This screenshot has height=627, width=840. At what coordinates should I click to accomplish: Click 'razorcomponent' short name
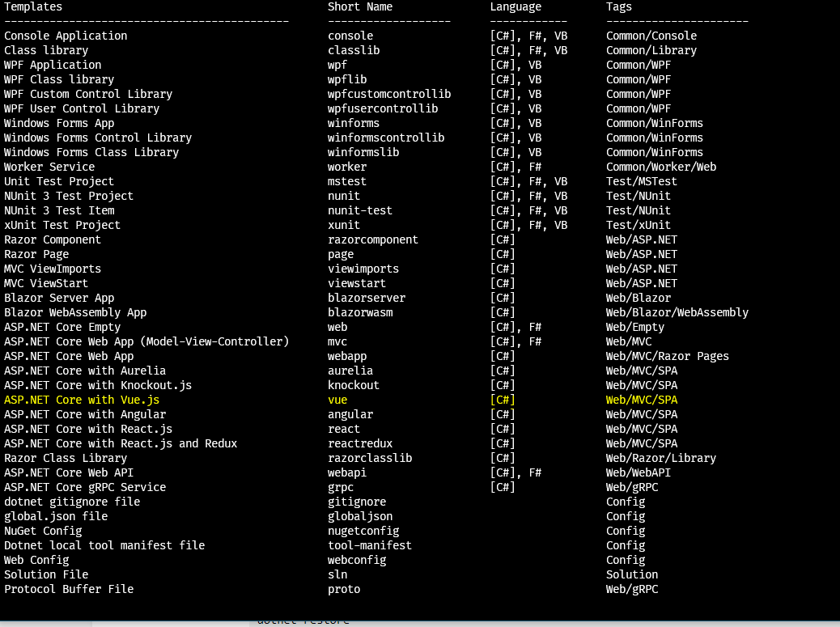[373, 239]
